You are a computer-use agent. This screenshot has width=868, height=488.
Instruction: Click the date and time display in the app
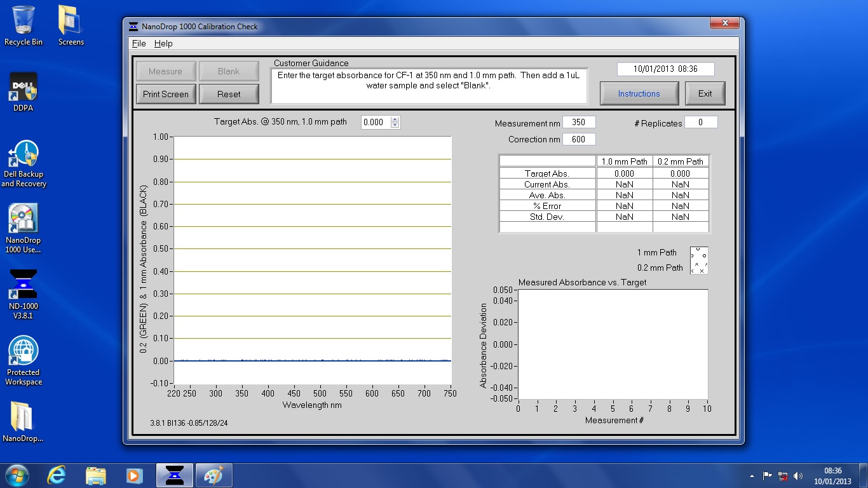coord(666,69)
